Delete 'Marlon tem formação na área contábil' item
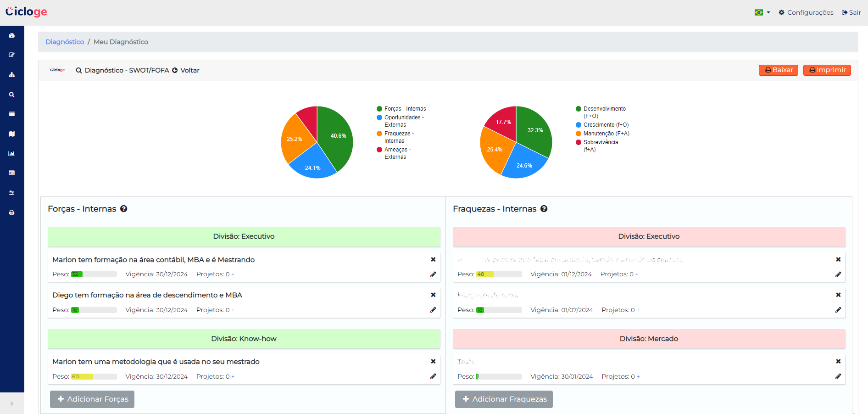This screenshot has height=414, width=868. pos(433,259)
